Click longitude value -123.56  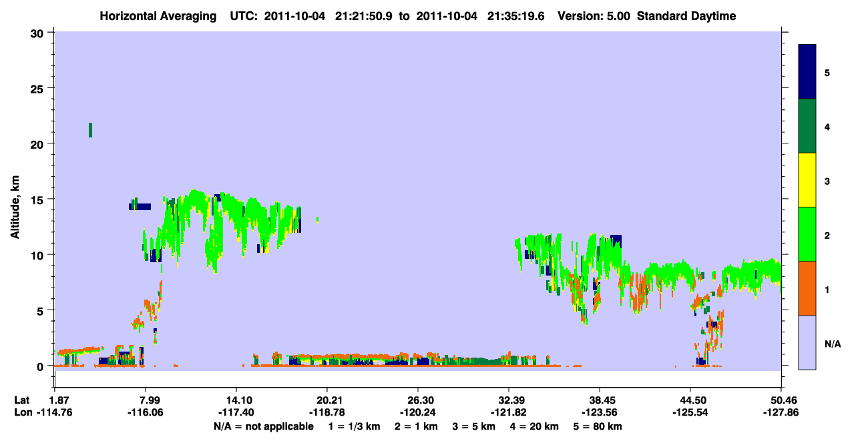(x=600, y=413)
